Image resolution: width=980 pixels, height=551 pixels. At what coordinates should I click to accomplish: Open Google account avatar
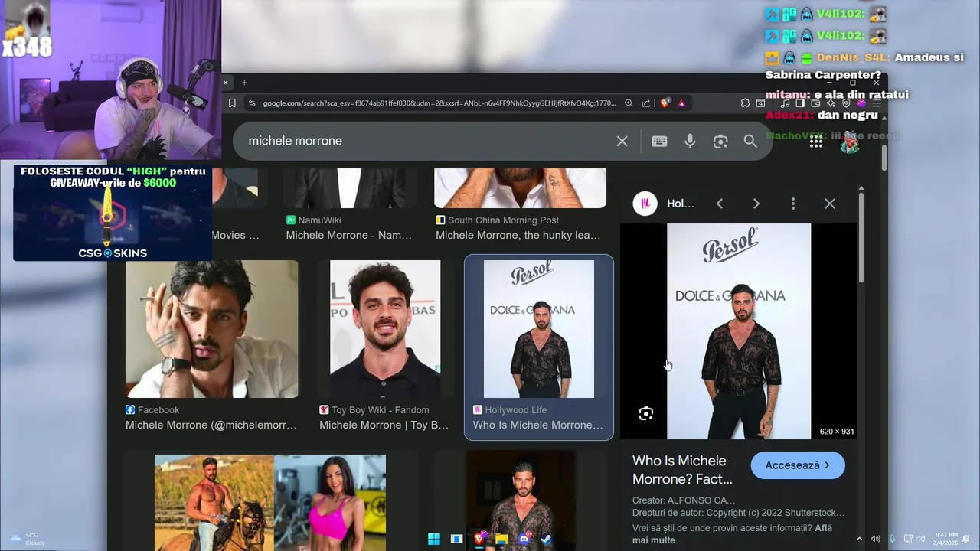tap(850, 142)
